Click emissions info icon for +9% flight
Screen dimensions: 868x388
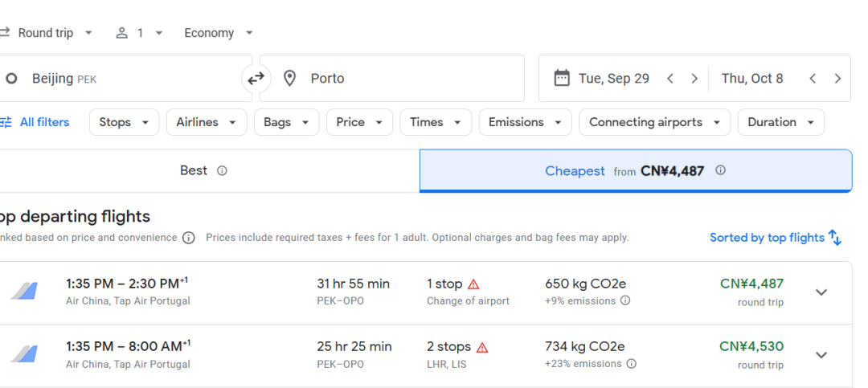[x=625, y=301]
